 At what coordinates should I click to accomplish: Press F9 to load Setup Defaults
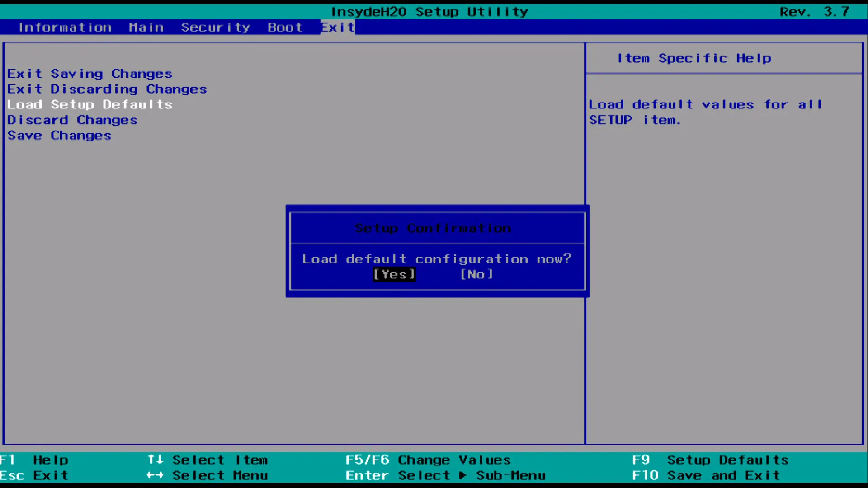(x=709, y=460)
